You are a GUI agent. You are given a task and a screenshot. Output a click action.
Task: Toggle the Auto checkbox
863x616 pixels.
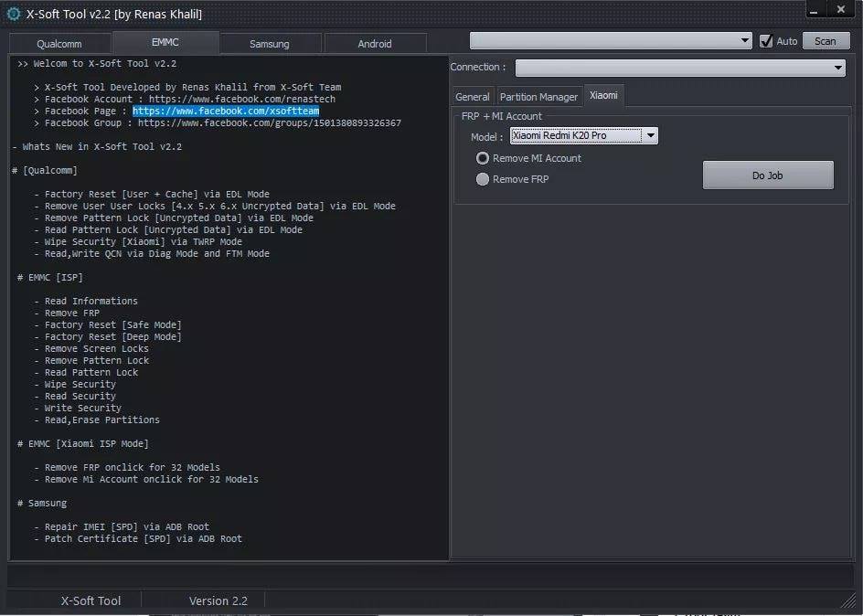(x=766, y=41)
